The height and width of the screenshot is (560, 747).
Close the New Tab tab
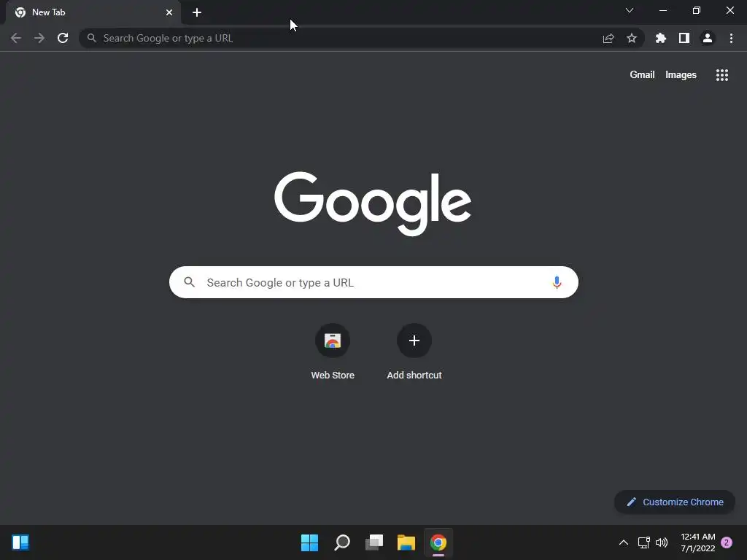tap(169, 12)
